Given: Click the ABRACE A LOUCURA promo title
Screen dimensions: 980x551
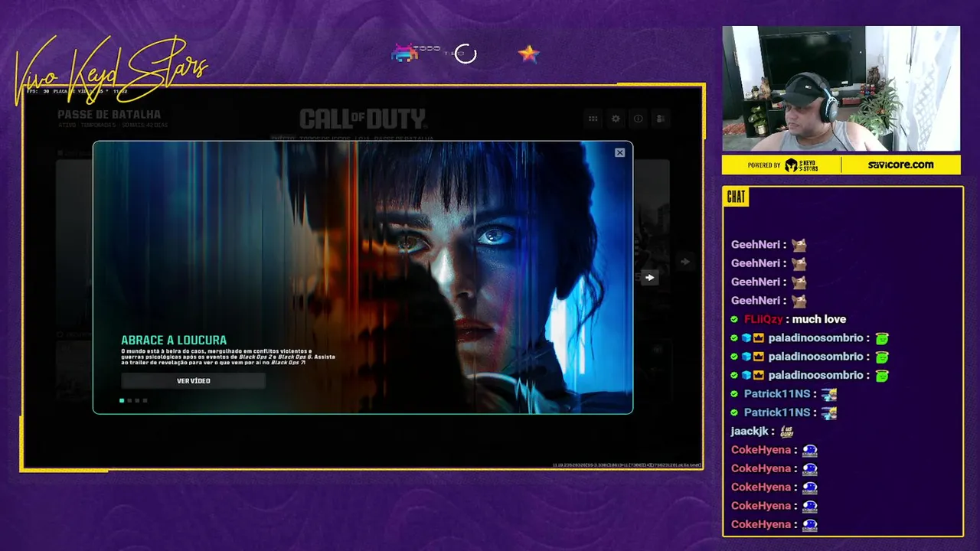Looking at the screenshot, I should (174, 340).
